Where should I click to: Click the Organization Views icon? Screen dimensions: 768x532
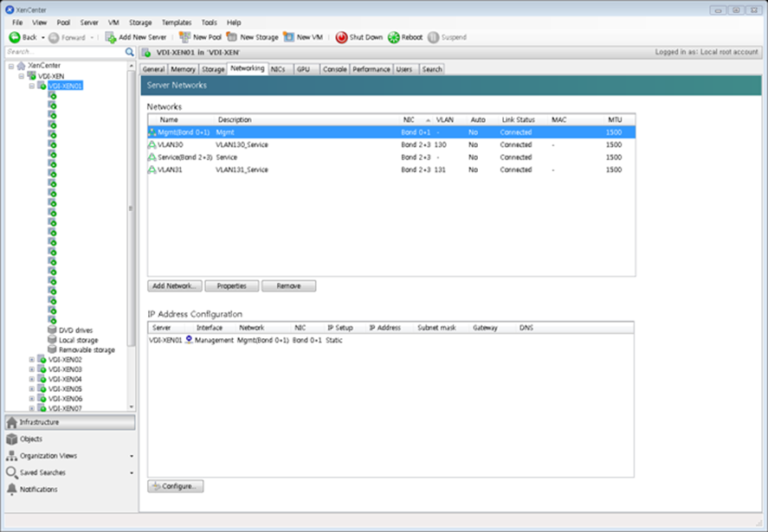[x=12, y=456]
